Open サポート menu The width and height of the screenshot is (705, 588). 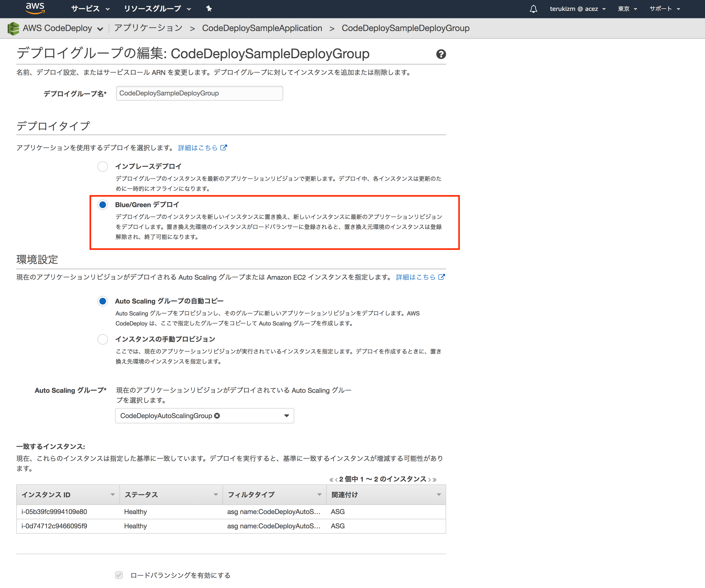coord(665,9)
